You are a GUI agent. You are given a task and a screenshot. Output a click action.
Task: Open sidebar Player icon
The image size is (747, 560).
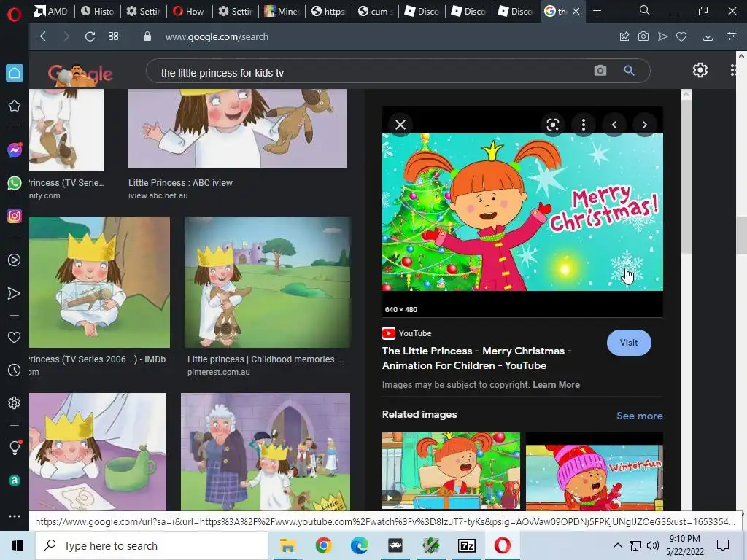tap(15, 260)
